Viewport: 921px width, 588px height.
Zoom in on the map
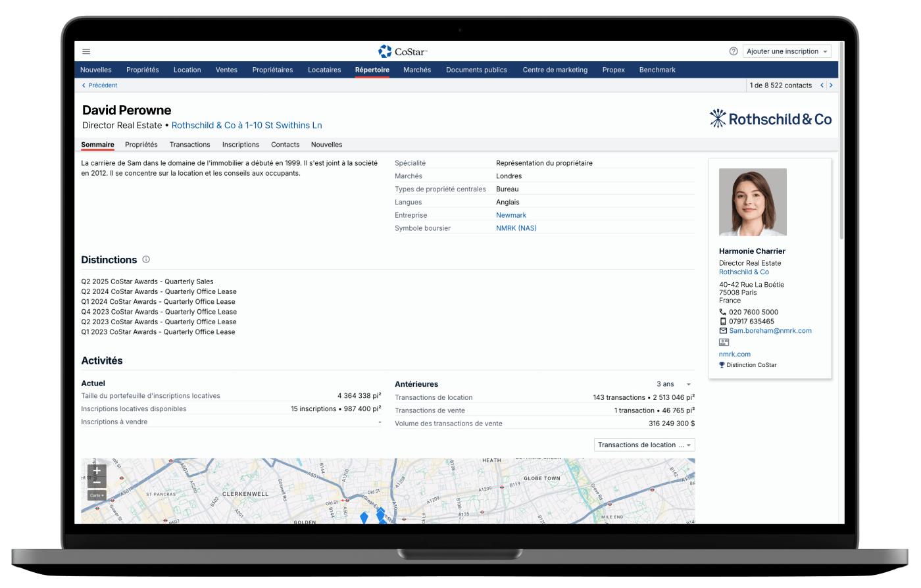pyautogui.click(x=97, y=470)
